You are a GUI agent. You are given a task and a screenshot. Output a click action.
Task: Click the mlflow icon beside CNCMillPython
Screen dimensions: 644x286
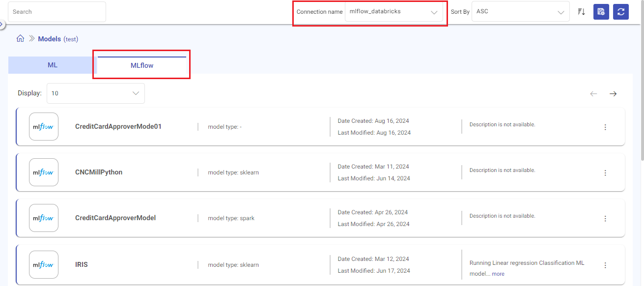[43, 172]
